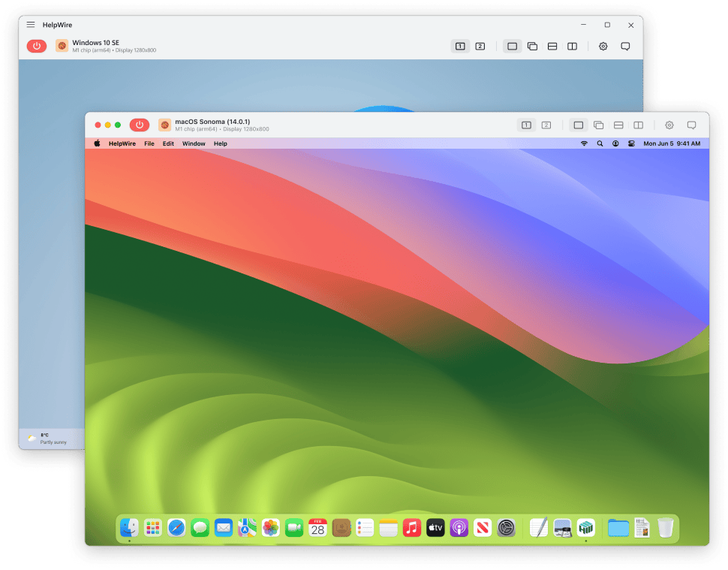Launch Music from the Dock
Screen dimensions: 728x570
click(411, 528)
